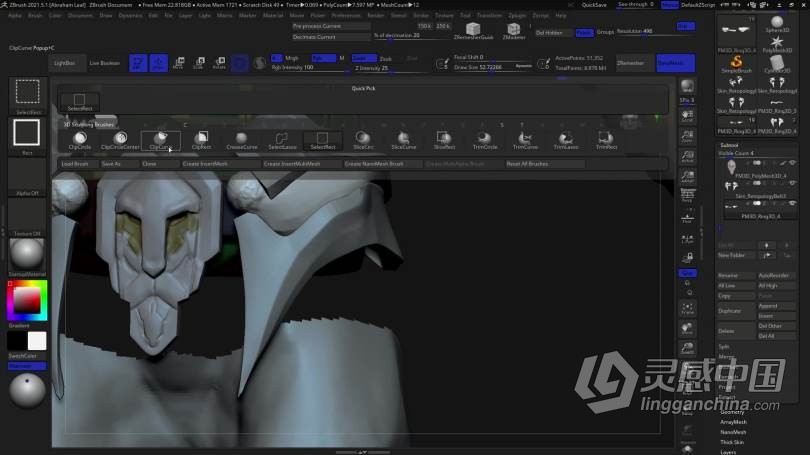Toggle the Polish option button
This screenshot has height=455, width=810.
click(x=584, y=33)
